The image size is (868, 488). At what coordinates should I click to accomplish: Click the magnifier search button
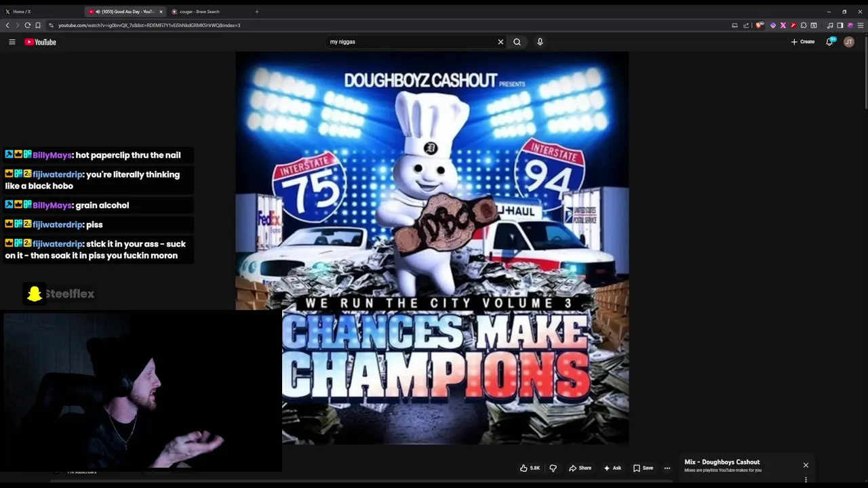[517, 42]
